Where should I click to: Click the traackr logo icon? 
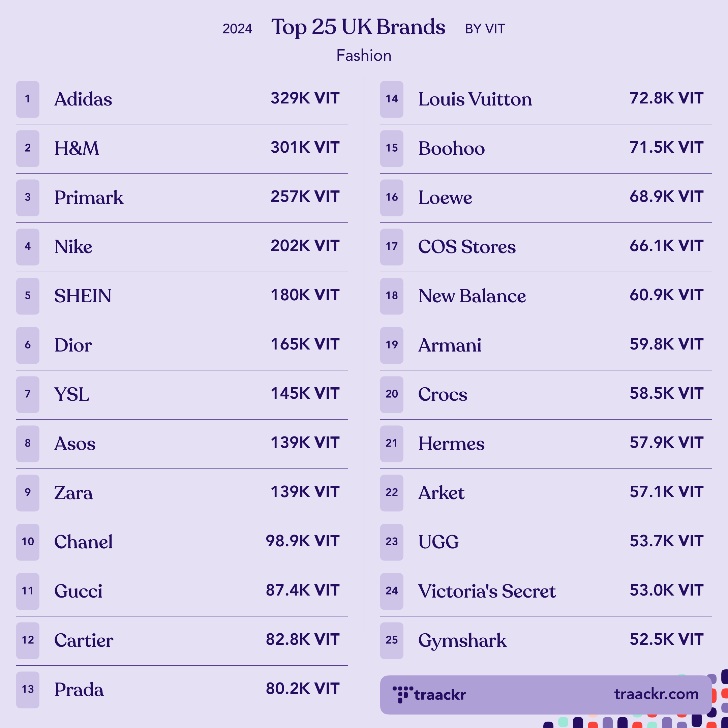(402, 694)
